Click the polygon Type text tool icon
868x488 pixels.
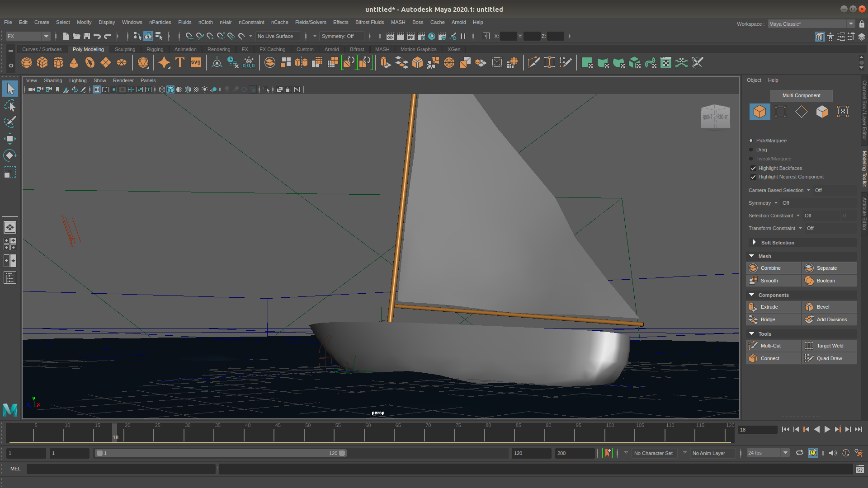(x=180, y=63)
